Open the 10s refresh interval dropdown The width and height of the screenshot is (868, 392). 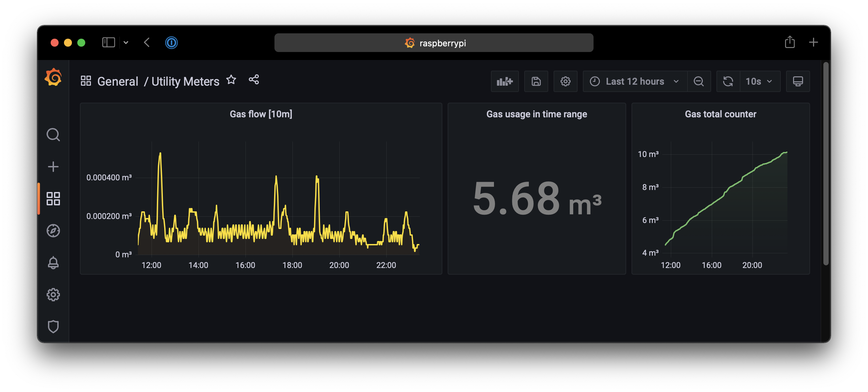759,81
